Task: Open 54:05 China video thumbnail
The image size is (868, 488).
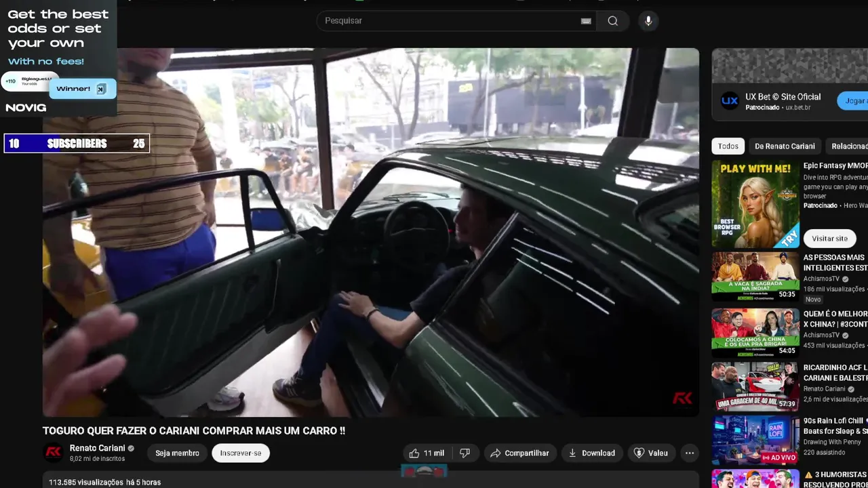Action: coord(755,333)
